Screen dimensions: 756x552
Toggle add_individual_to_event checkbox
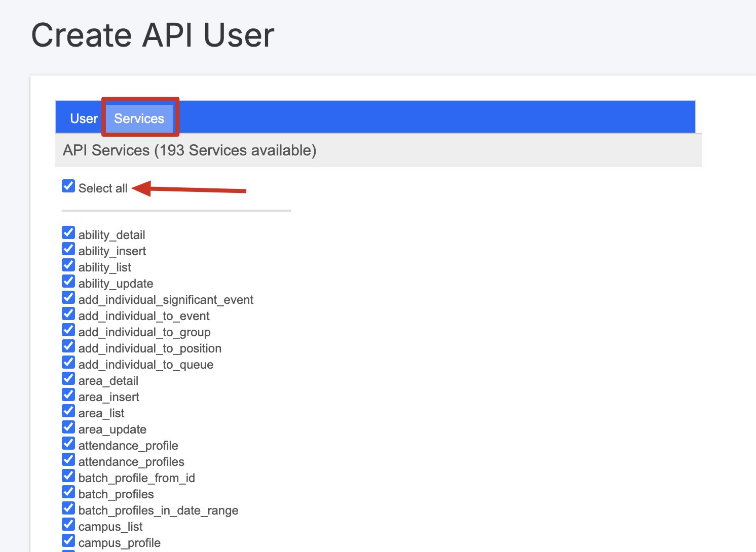pos(68,314)
